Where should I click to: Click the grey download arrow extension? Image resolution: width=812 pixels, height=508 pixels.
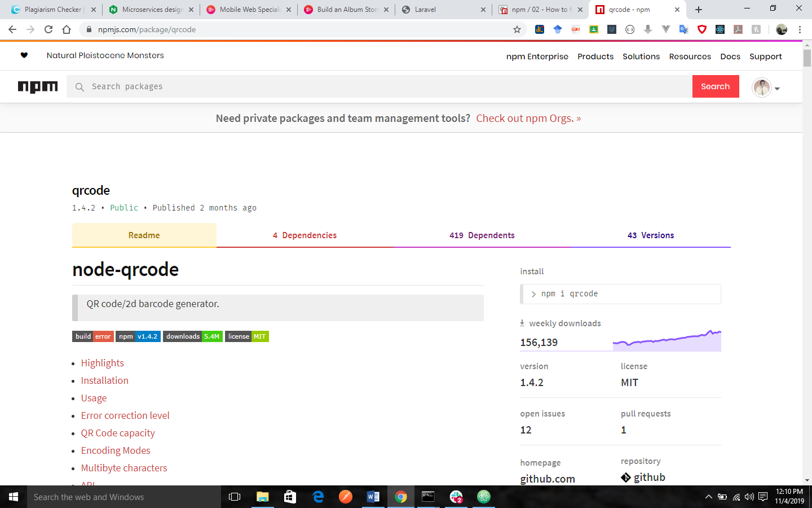tap(648, 29)
